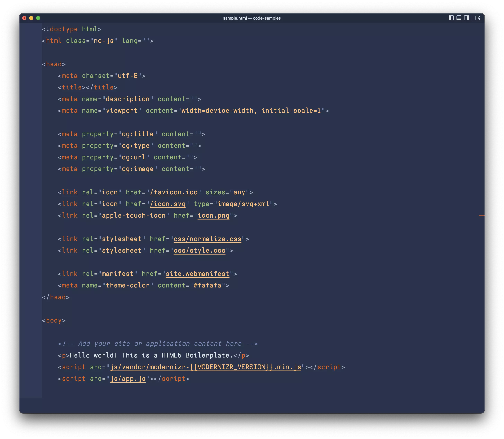The width and height of the screenshot is (504, 439).
Task: Click the 'og:type' property value
Action: (136, 146)
